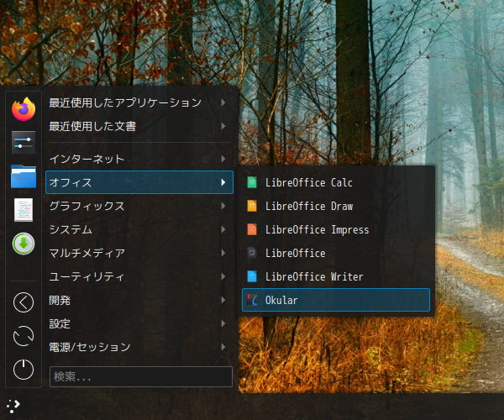The width and height of the screenshot is (504, 420).
Task: Click the LibreOffice Impress orange icon
Action: (252, 229)
